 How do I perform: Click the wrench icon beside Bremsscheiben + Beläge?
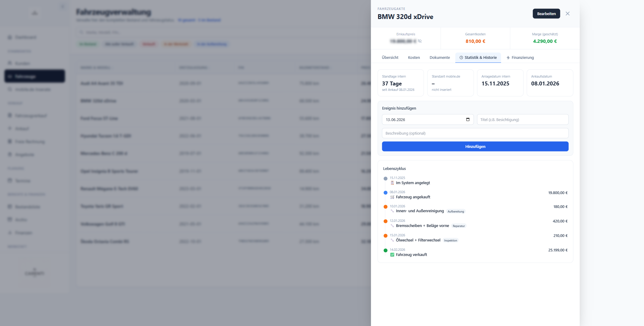[392, 226]
